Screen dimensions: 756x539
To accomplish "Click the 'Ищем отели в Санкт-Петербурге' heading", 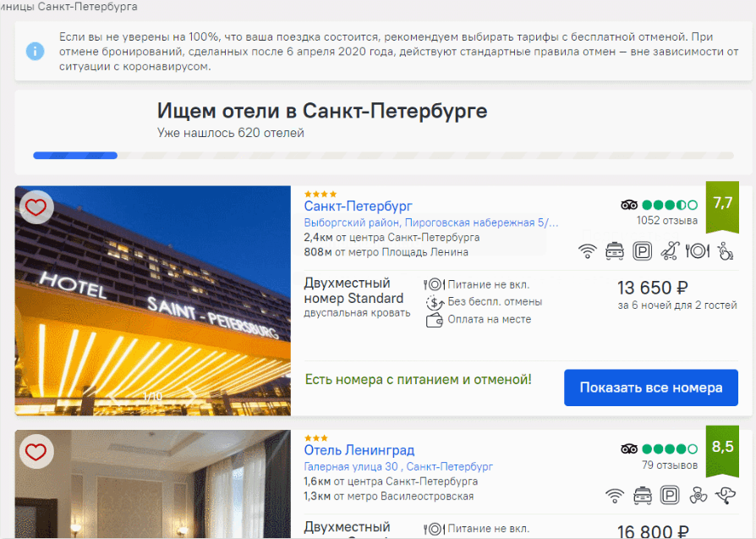I will [322, 111].
